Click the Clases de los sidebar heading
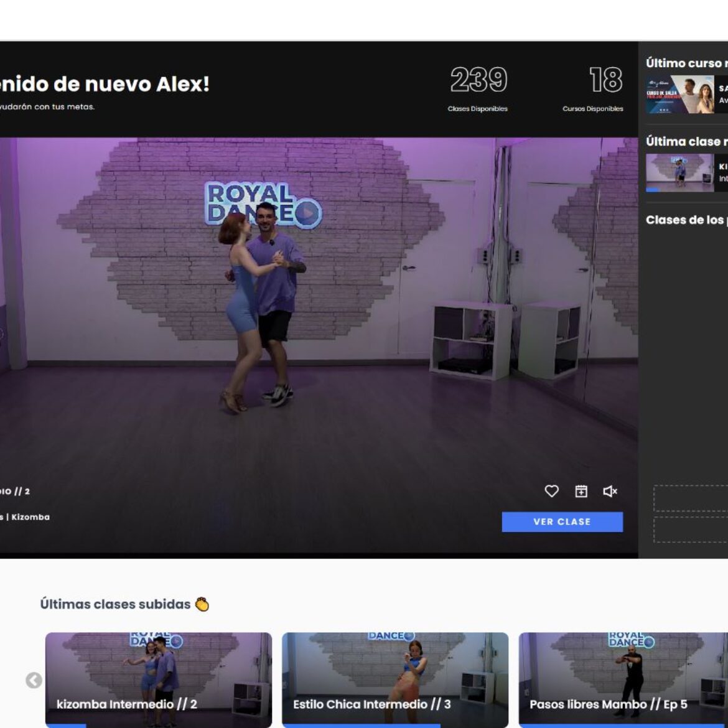728x728 pixels. (x=687, y=220)
